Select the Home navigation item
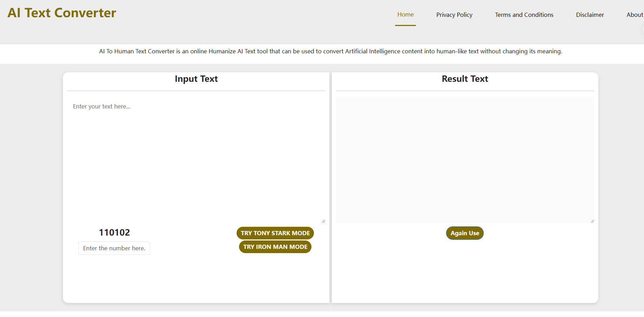The width and height of the screenshot is (644, 317). point(405,14)
